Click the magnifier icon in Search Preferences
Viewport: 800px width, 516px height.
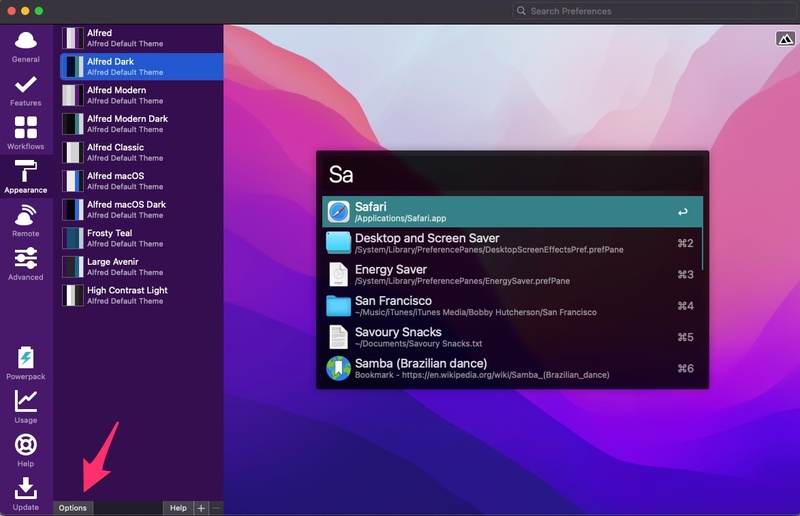pyautogui.click(x=521, y=11)
